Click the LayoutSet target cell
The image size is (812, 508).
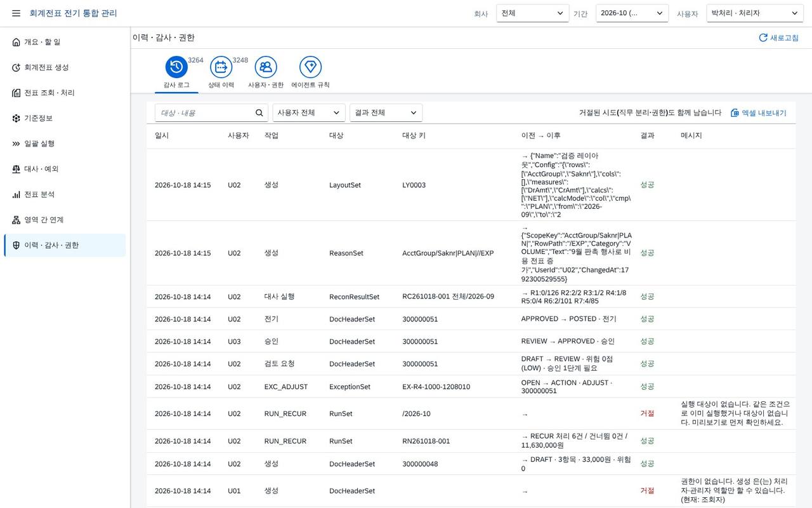pyautogui.click(x=345, y=185)
